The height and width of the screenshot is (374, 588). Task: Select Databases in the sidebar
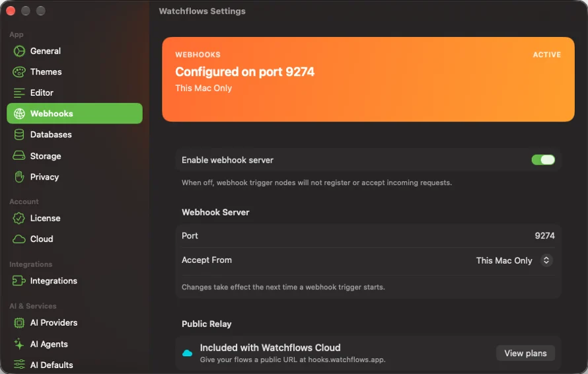coord(51,134)
